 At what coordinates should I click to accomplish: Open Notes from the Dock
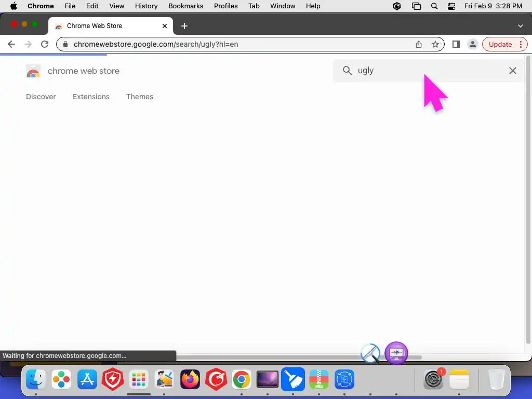459,379
